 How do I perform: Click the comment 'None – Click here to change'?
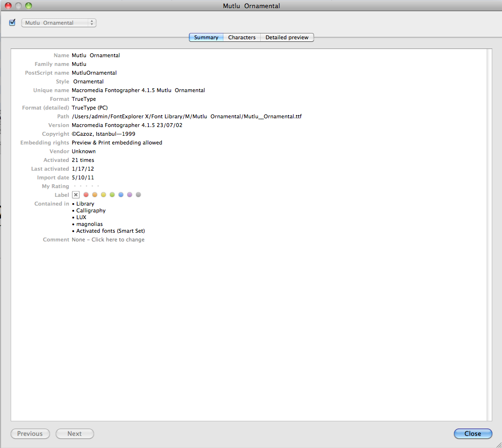click(x=108, y=240)
